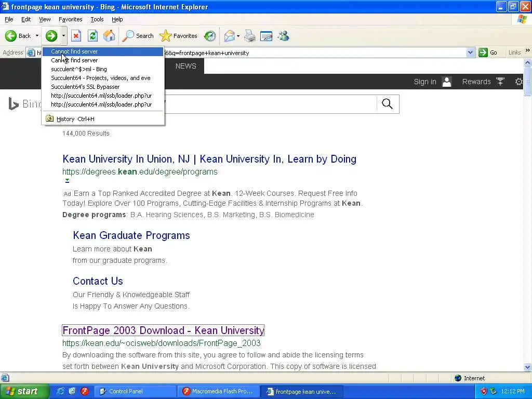532x399 pixels.
Task: Click the Internet zone globe in status bar
Action: pyautogui.click(x=458, y=378)
